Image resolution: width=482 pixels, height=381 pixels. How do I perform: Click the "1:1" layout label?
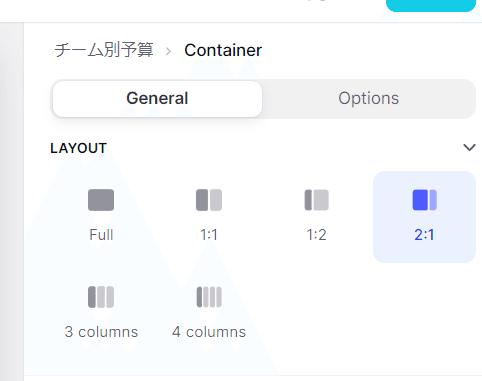coord(209,235)
